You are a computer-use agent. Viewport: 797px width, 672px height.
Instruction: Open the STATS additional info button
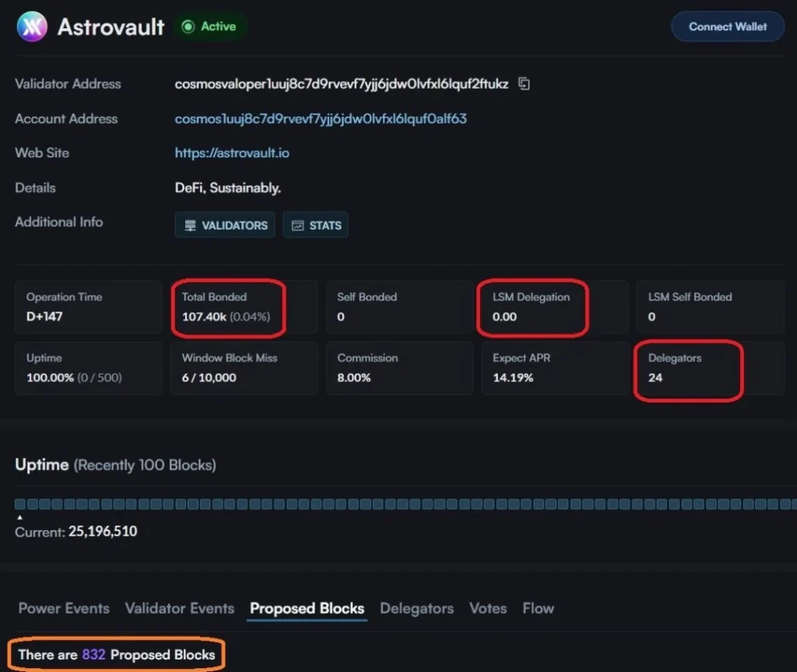[316, 225]
